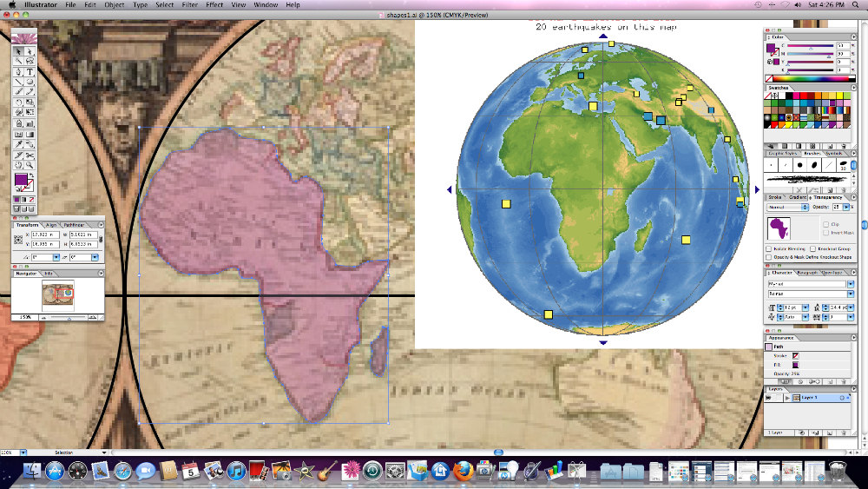
Task: Select the Ellipse shape tool
Action: [30, 82]
